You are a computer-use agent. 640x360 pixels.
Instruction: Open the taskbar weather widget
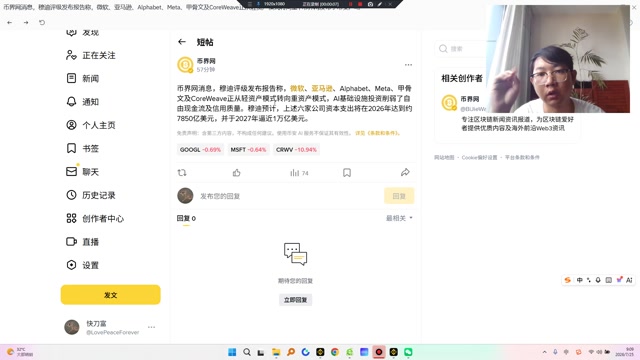[x=20, y=352]
